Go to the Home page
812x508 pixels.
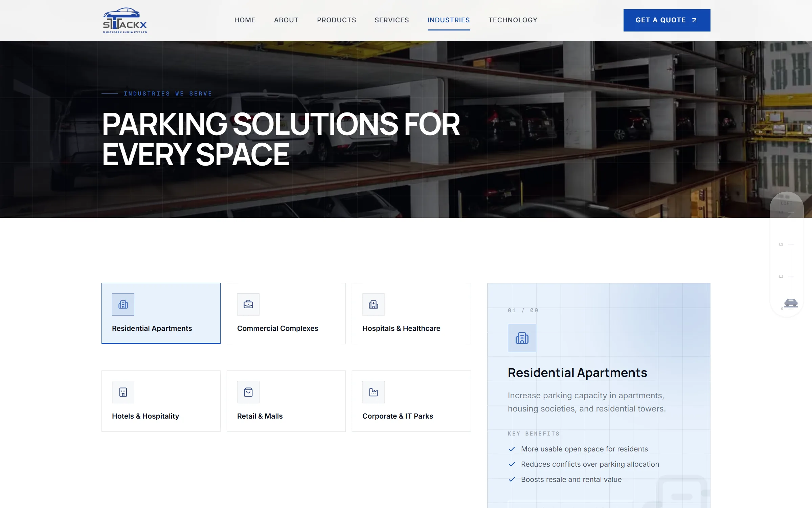pyautogui.click(x=245, y=20)
